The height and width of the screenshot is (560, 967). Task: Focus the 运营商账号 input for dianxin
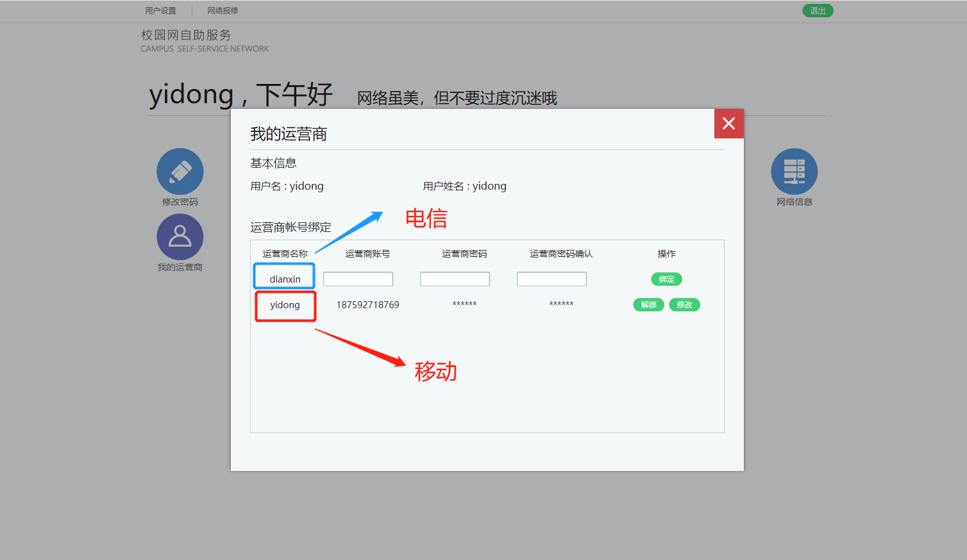click(x=358, y=279)
